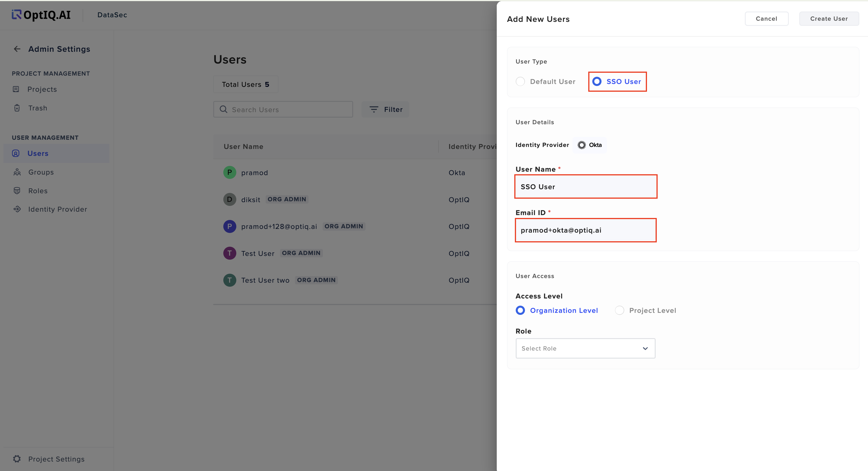Go back using Admin Settings arrow
868x471 pixels.
[x=17, y=49]
